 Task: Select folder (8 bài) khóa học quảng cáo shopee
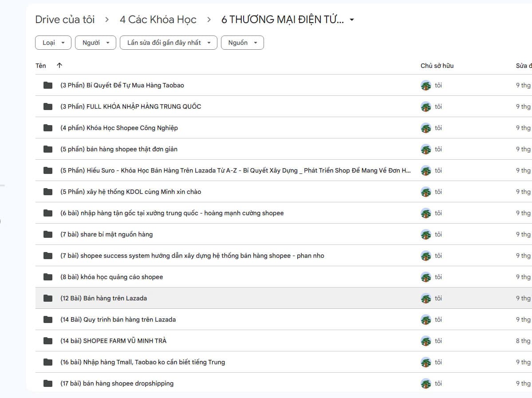coord(112,277)
